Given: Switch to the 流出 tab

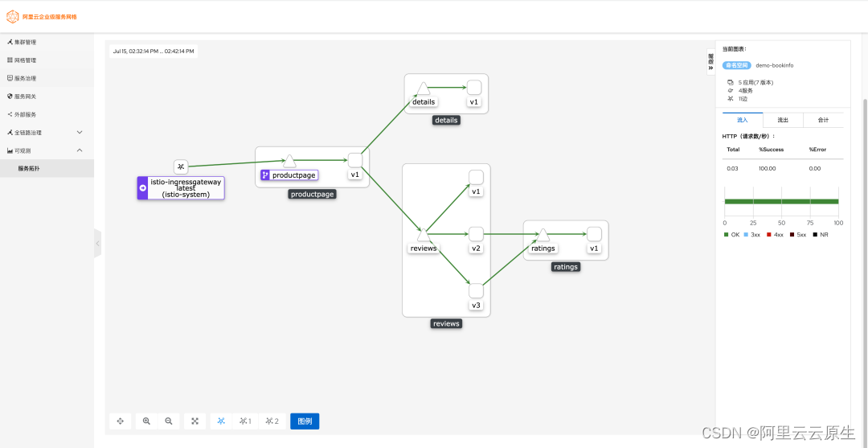Looking at the screenshot, I should (x=783, y=120).
